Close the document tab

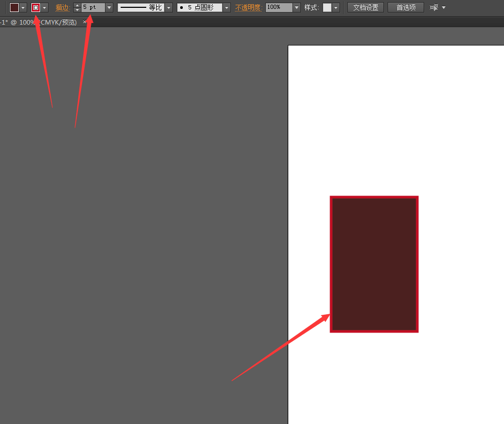point(85,22)
